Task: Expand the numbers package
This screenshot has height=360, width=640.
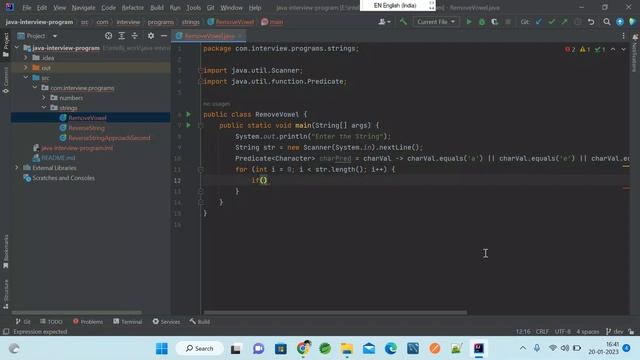Action: click(44, 98)
